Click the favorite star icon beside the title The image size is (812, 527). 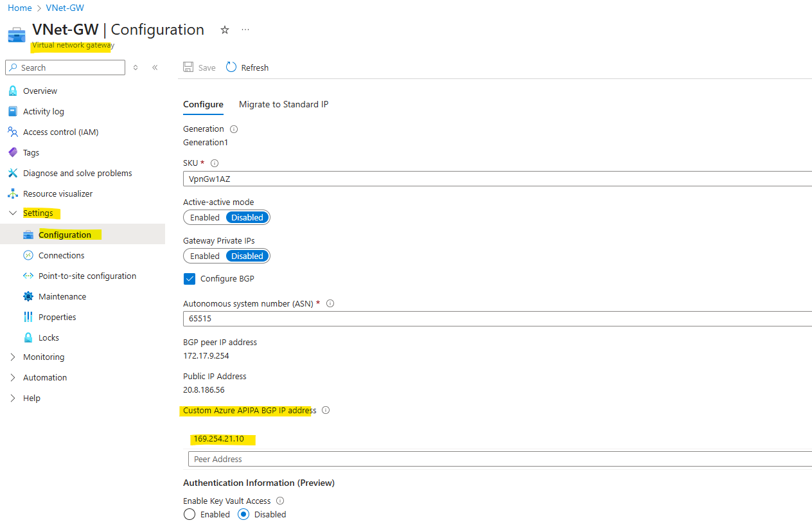pyautogui.click(x=225, y=30)
